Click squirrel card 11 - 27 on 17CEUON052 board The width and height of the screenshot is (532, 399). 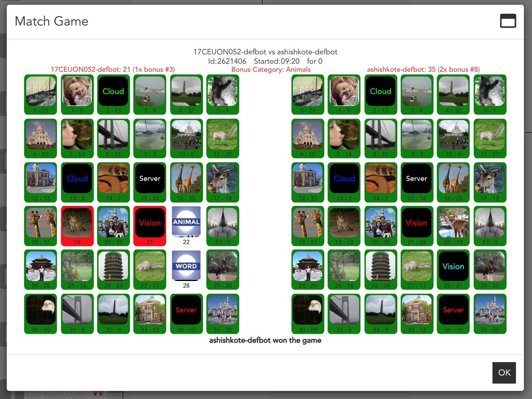(x=223, y=138)
